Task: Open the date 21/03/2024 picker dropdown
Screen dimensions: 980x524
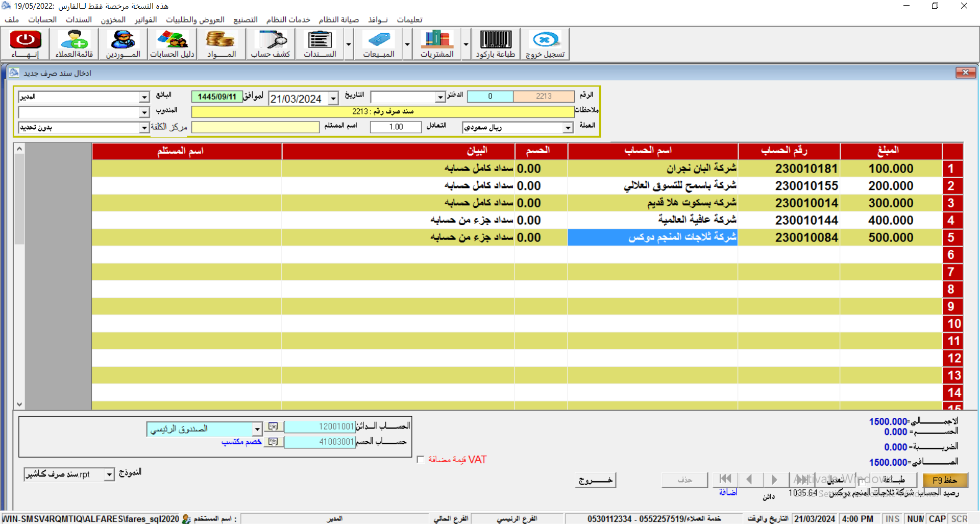Action: [x=333, y=98]
